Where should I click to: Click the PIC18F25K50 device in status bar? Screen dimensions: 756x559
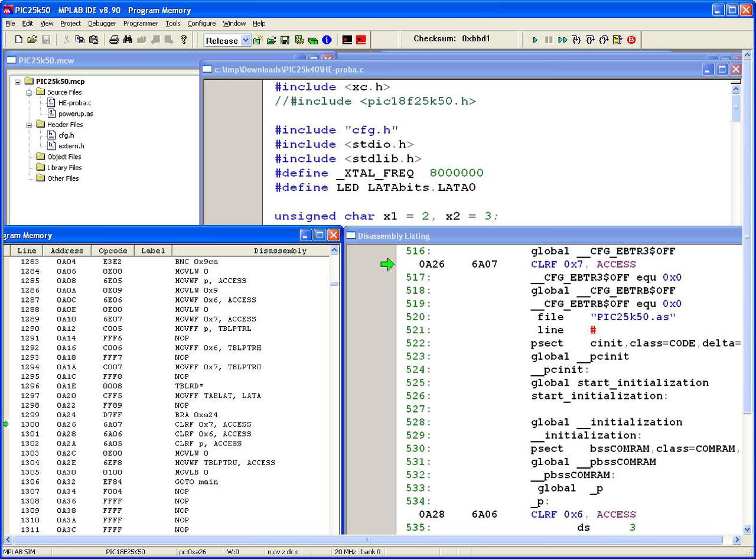pos(125,552)
